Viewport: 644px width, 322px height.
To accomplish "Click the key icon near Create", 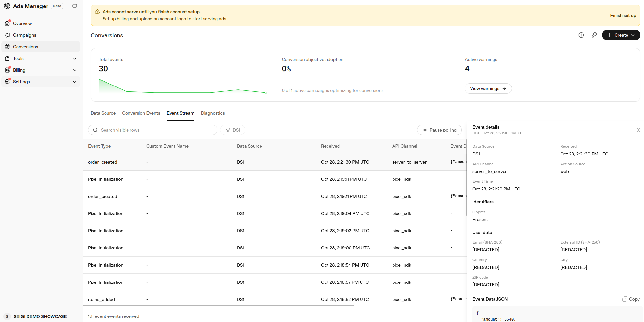I will click(x=594, y=35).
